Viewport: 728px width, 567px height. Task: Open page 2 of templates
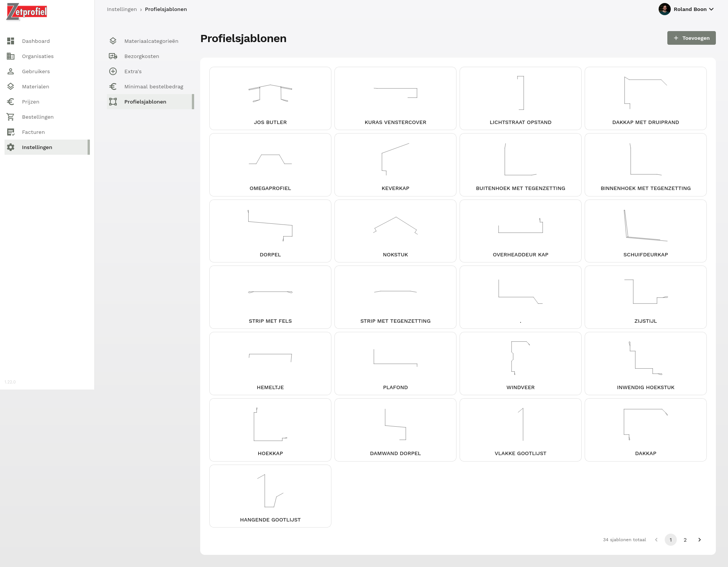685,540
